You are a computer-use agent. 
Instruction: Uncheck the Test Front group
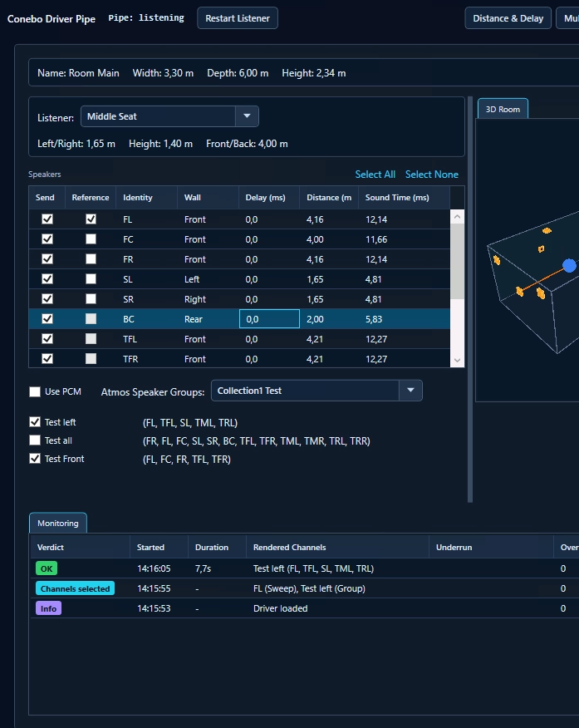(35, 459)
